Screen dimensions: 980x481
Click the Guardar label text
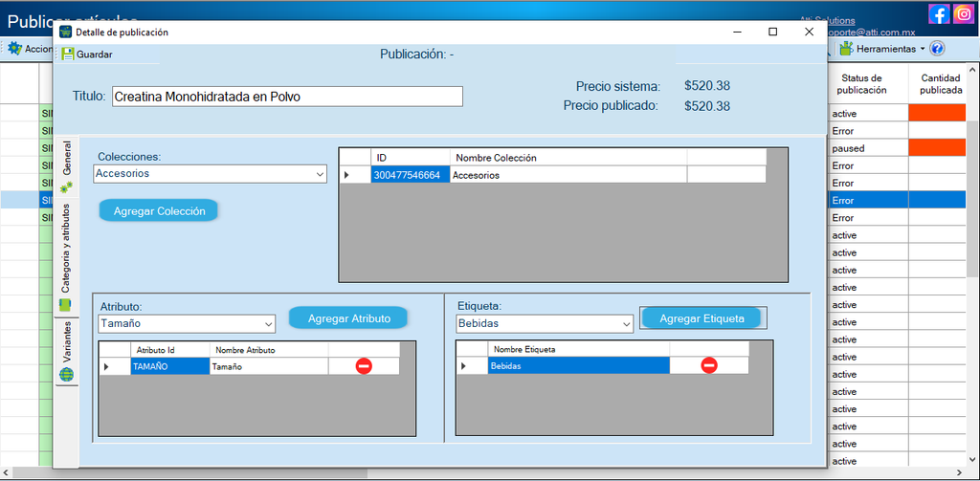[95, 55]
